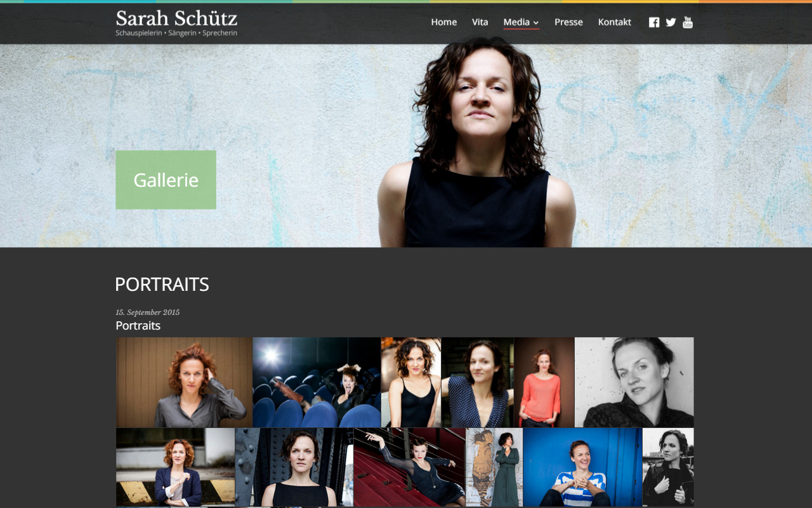Expand the Media dropdown chevron

point(536,23)
